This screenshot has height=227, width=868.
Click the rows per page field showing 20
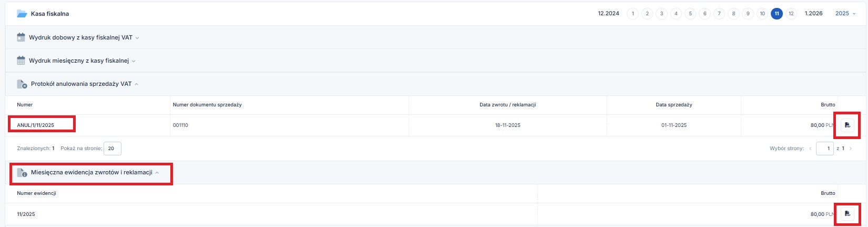click(x=112, y=149)
